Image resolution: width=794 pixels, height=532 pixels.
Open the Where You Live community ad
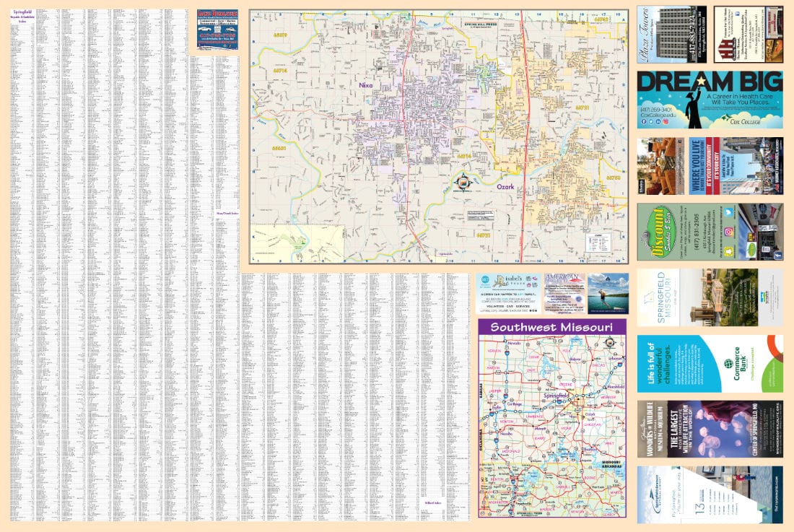click(736, 165)
